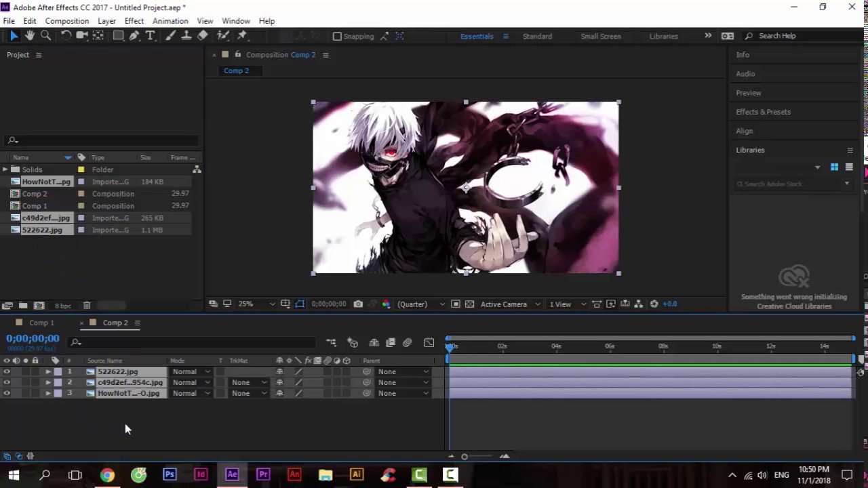The width and height of the screenshot is (868, 488).
Task: Hide the 522622.jpg layer with eye toggle
Action: [7, 371]
